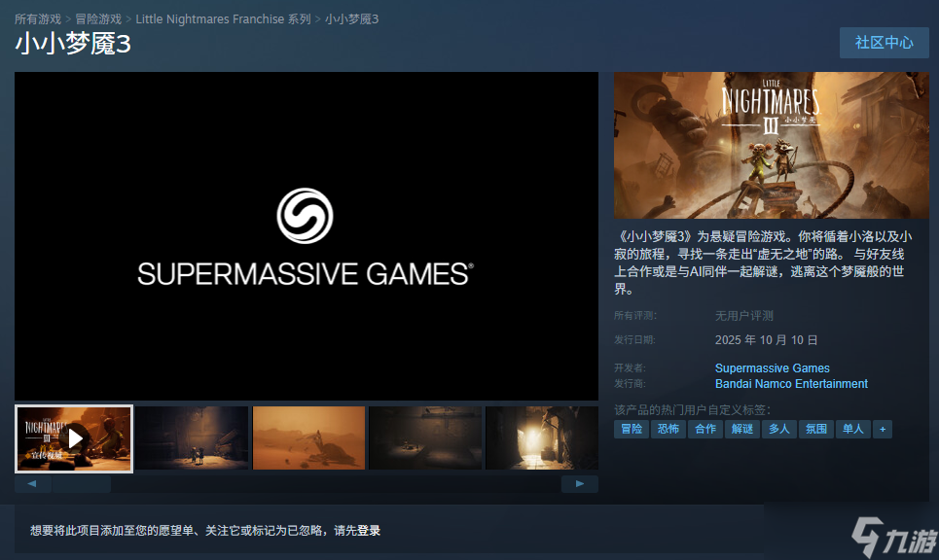
Task: Click the 多人 tag
Action: (779, 429)
